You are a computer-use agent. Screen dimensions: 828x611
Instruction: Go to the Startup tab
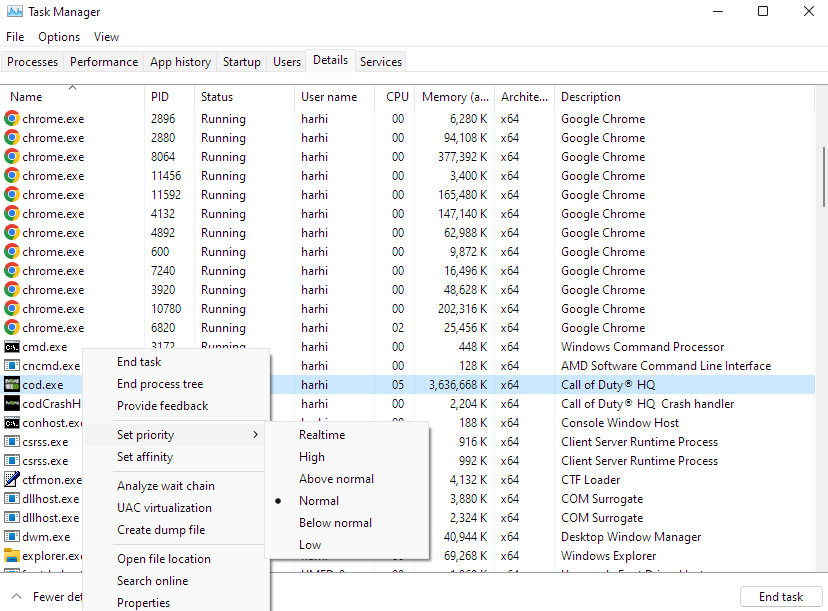point(242,62)
